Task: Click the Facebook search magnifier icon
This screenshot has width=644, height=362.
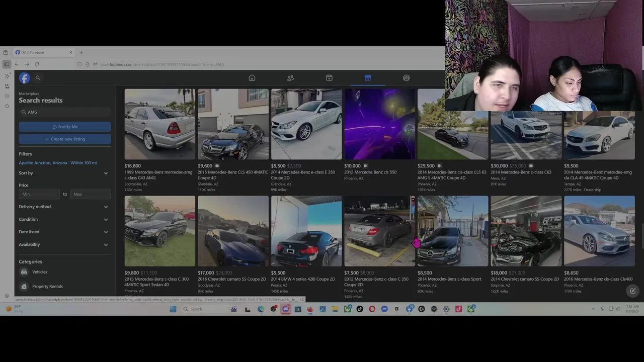Action: (x=38, y=78)
